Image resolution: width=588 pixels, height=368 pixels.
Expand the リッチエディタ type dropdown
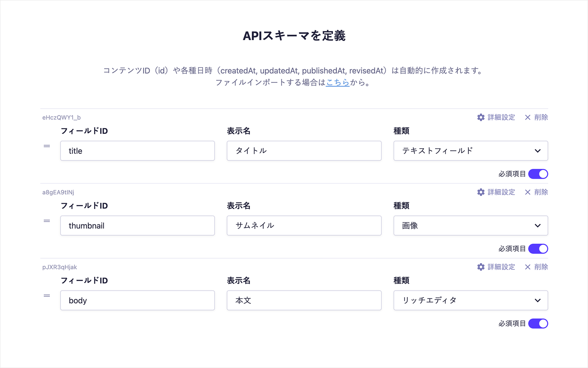[470, 300]
